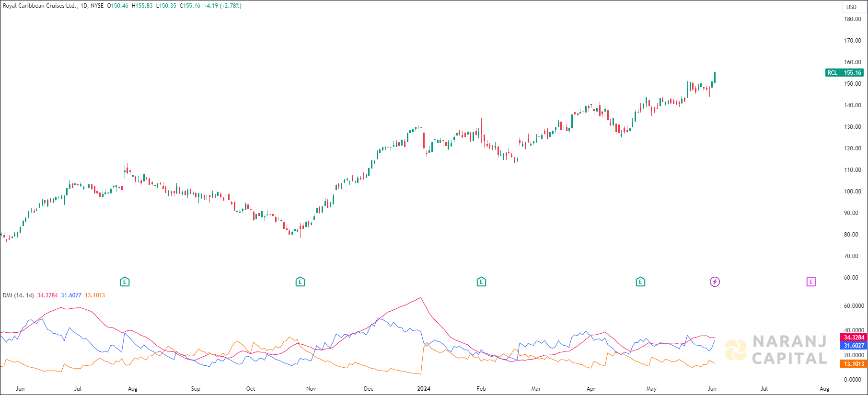Click the orange 13.1013 DMI value

click(x=95, y=295)
